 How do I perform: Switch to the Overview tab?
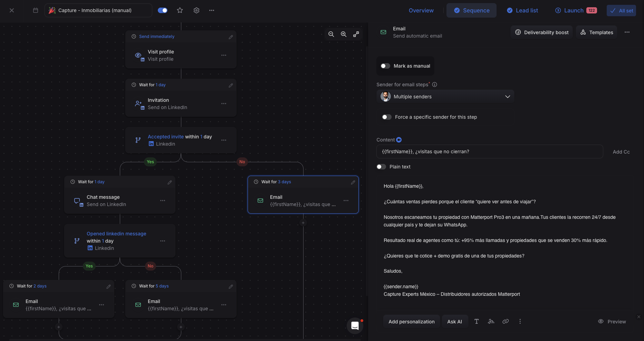tap(421, 10)
